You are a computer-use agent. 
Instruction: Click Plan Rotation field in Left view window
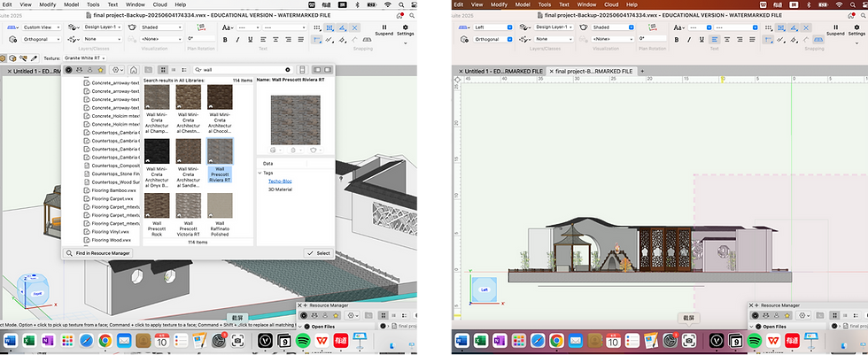(x=653, y=39)
